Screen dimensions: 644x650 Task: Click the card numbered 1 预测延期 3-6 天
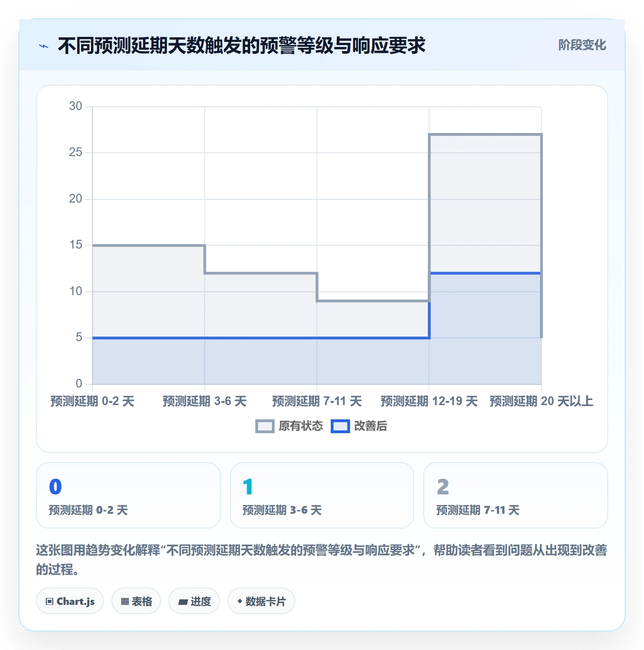coord(322,495)
